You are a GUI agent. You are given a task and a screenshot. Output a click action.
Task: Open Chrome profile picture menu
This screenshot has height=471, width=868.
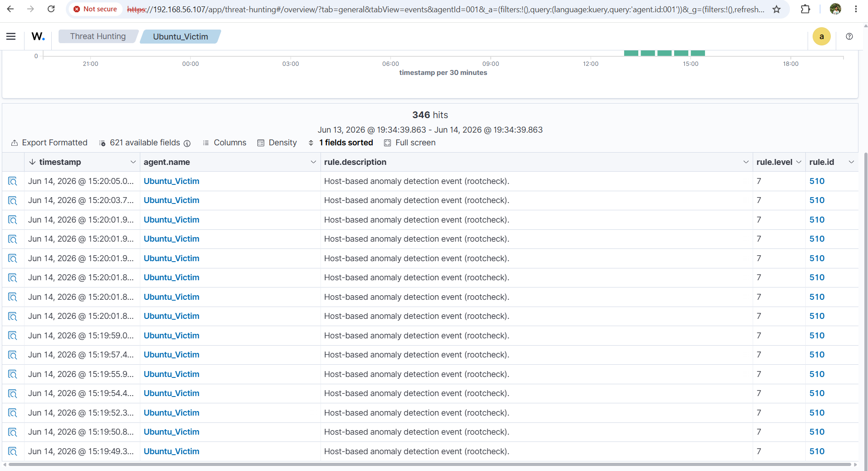tap(835, 9)
